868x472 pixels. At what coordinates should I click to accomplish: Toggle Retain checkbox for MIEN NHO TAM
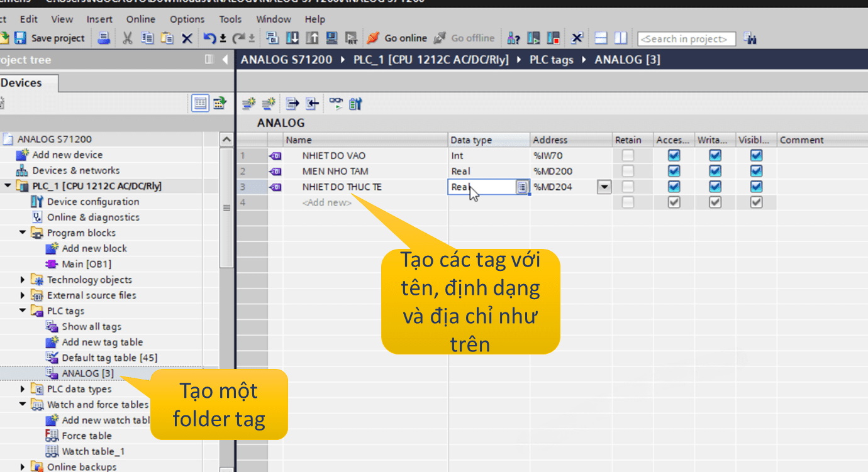click(x=628, y=171)
